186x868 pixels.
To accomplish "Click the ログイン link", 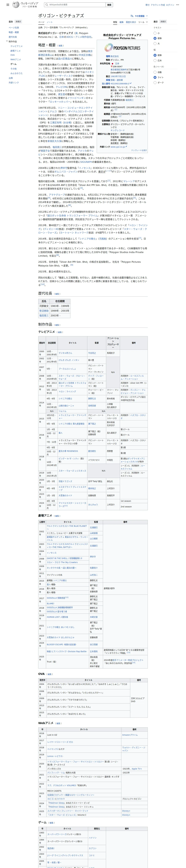I will tap(170, 5).
